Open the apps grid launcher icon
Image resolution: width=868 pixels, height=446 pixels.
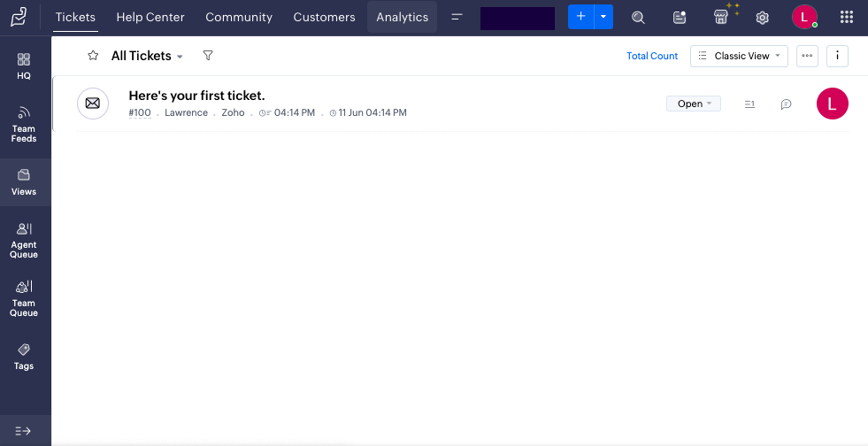point(847,17)
